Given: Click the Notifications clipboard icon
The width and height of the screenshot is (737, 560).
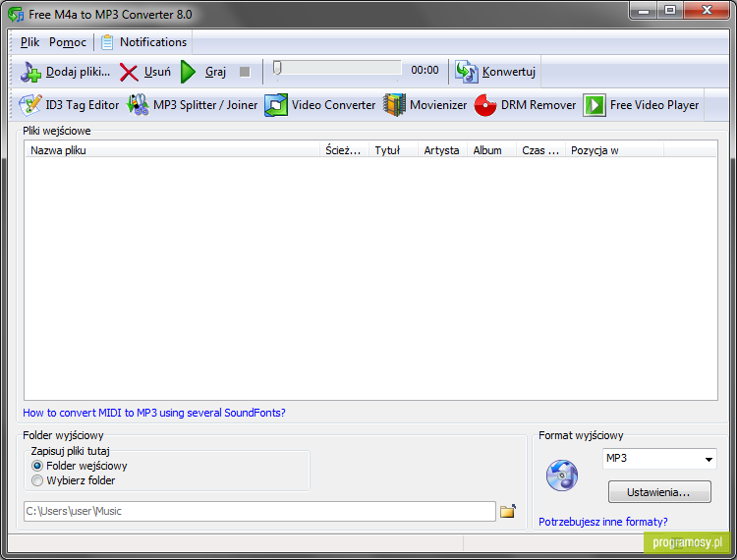Looking at the screenshot, I should (x=107, y=42).
